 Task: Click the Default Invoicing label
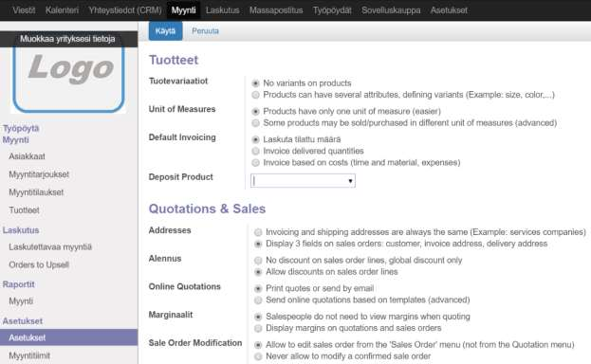182,137
